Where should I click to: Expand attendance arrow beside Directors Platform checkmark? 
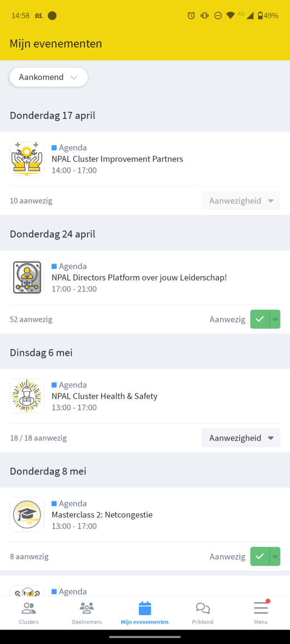pos(275,319)
